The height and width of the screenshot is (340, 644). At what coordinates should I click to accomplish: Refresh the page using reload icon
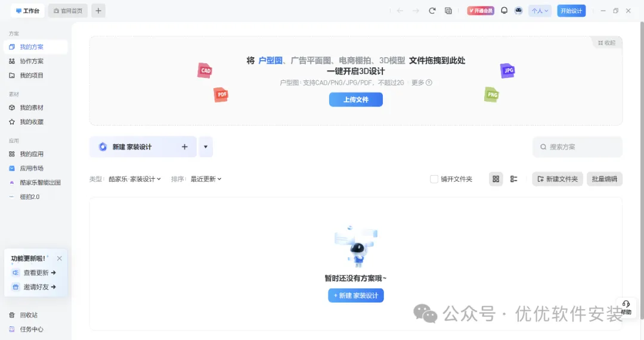(432, 11)
